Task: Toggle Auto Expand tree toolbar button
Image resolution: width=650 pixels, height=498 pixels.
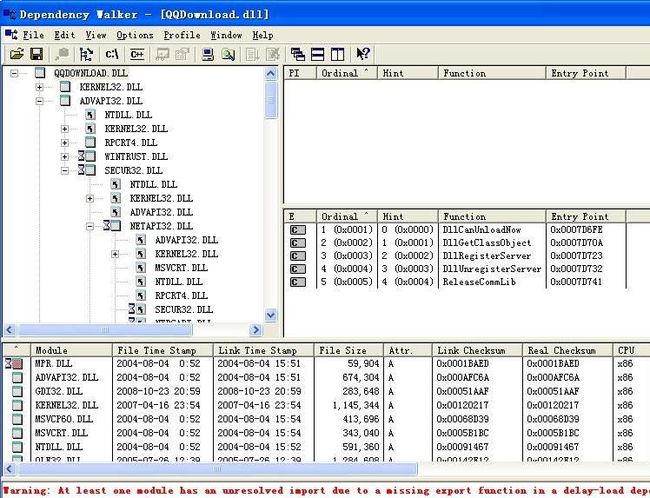Action: [x=87, y=54]
